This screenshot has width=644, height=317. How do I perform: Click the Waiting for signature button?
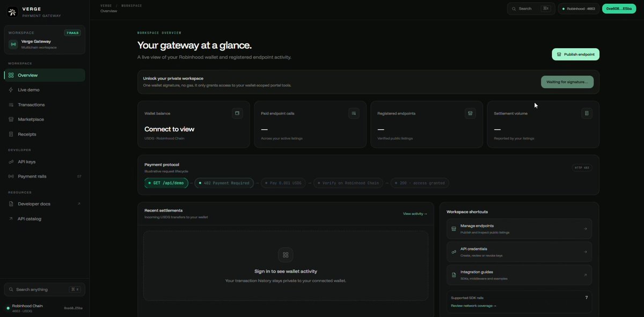567,82
